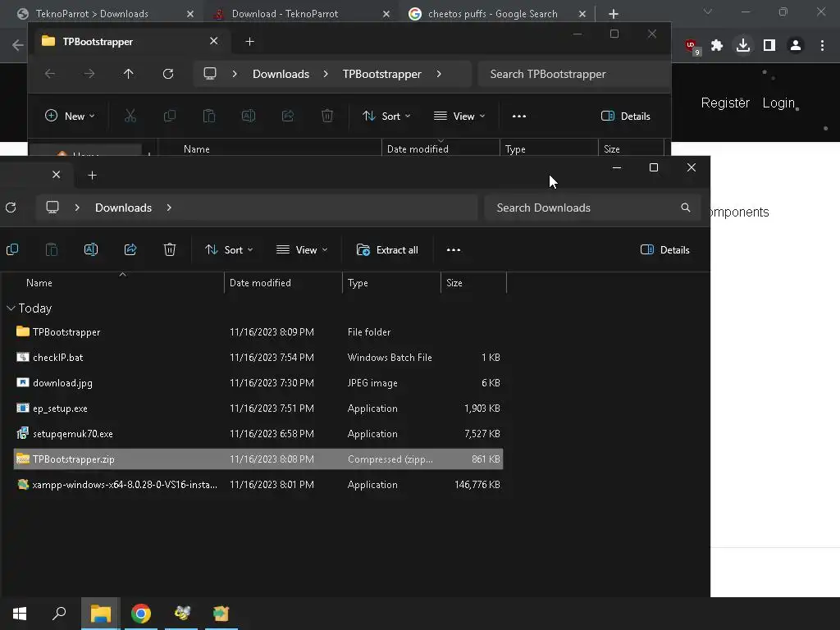Screen dimensions: 840x630
Task: Open Chrome three-dot menu
Action: click(822, 46)
